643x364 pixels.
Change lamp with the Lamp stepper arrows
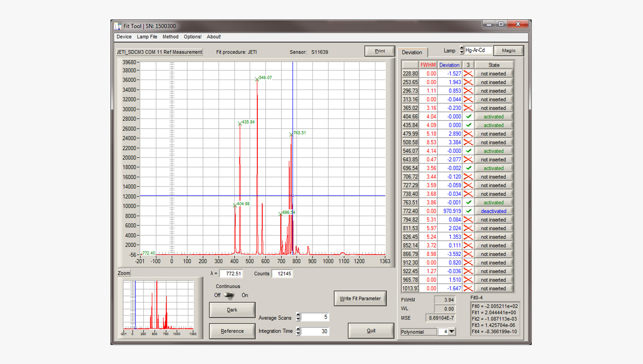pos(461,51)
